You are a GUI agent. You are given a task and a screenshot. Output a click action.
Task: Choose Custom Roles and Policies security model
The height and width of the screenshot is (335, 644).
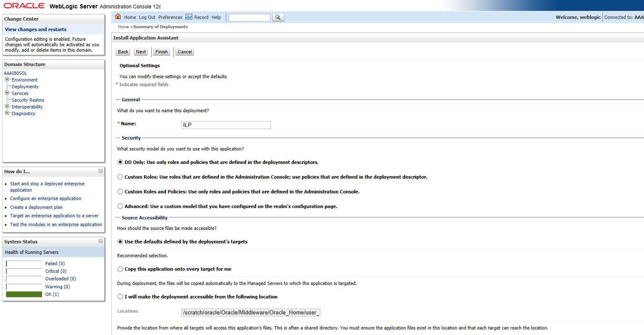(x=120, y=191)
